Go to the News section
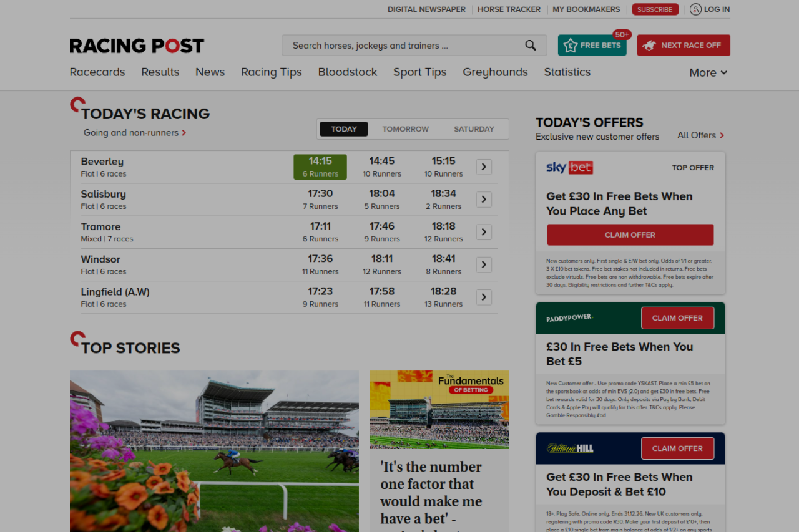The width and height of the screenshot is (799, 532). [210, 72]
